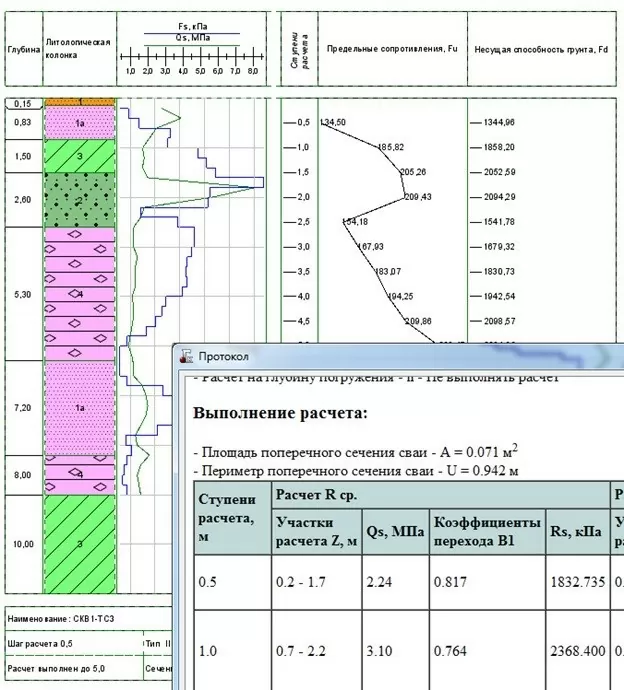Click the calculation step label 3,0
This screenshot has height=690, width=624.
click(303, 247)
